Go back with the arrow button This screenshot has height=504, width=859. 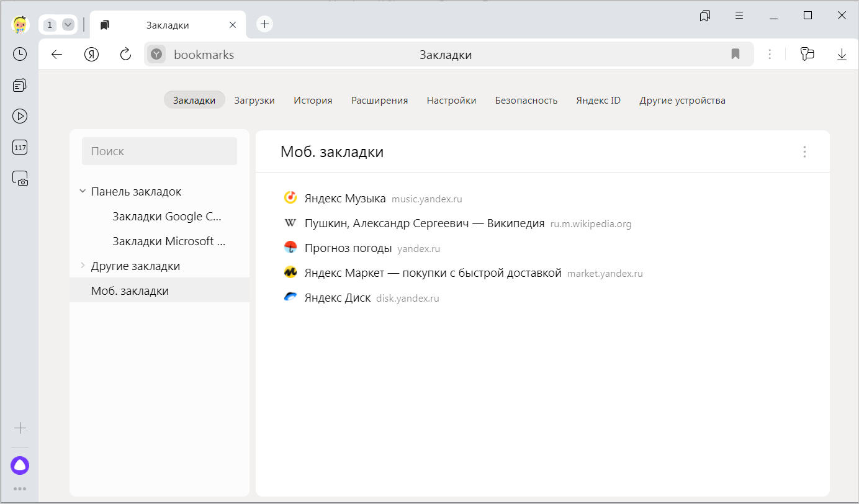click(x=56, y=55)
